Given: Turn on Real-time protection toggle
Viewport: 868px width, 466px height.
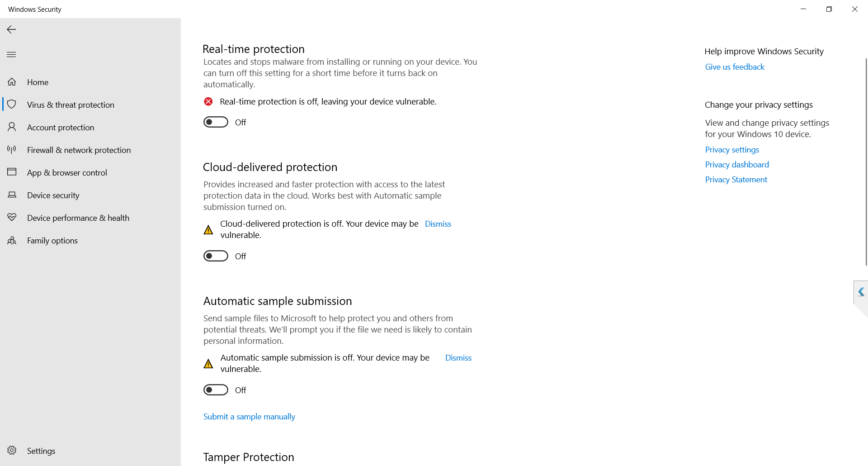Looking at the screenshot, I should pos(216,122).
